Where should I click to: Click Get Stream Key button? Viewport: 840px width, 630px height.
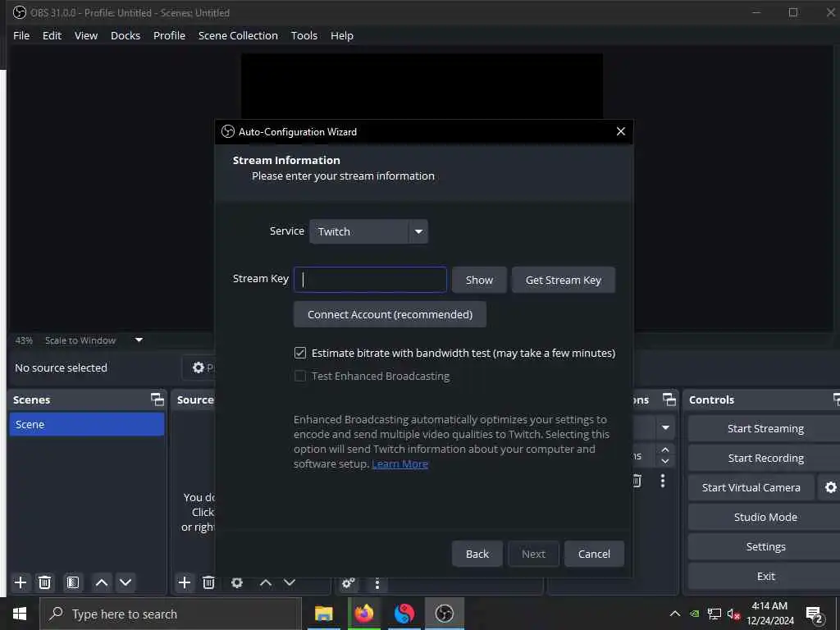pyautogui.click(x=563, y=280)
